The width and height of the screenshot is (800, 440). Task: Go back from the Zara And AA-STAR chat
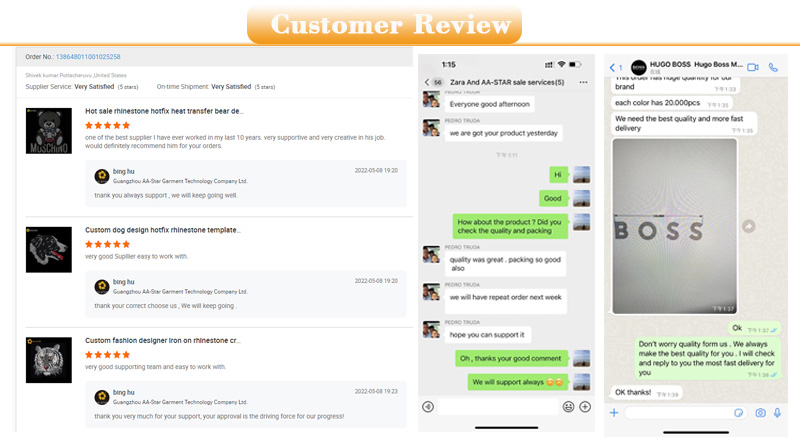(427, 82)
